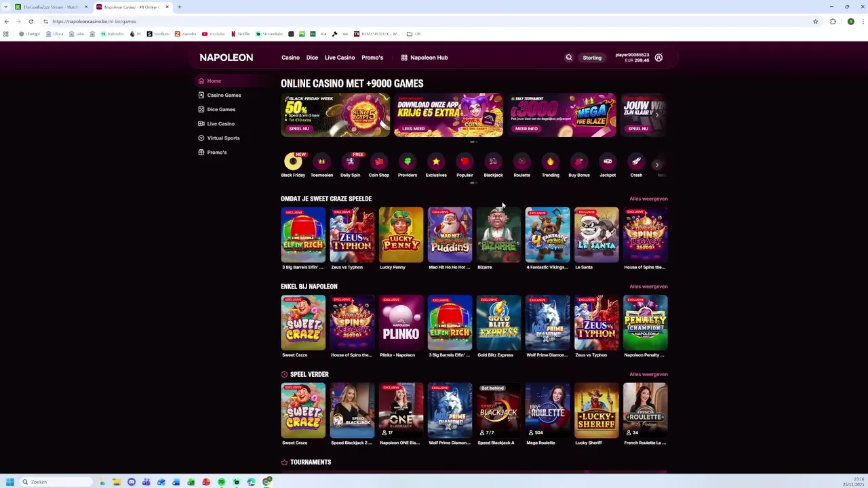The height and width of the screenshot is (488, 868).
Task: Click the player balance EUR 299,46 text
Action: pos(637,60)
